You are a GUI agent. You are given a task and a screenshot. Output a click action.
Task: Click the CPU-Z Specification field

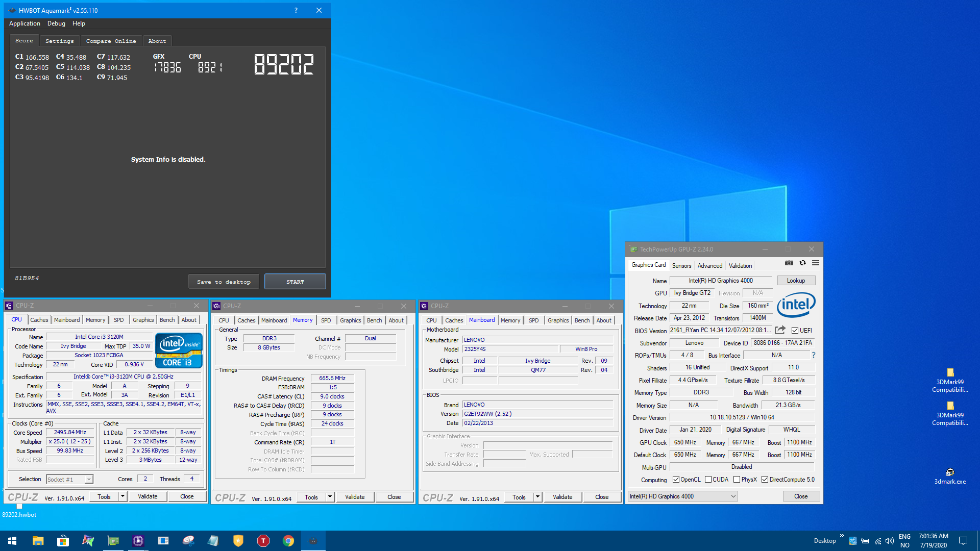coord(124,377)
